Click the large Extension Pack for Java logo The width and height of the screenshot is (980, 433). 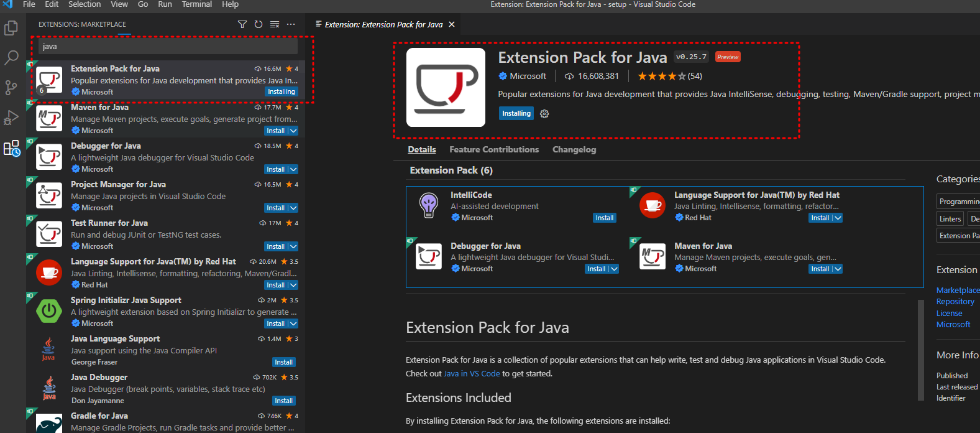tap(446, 87)
